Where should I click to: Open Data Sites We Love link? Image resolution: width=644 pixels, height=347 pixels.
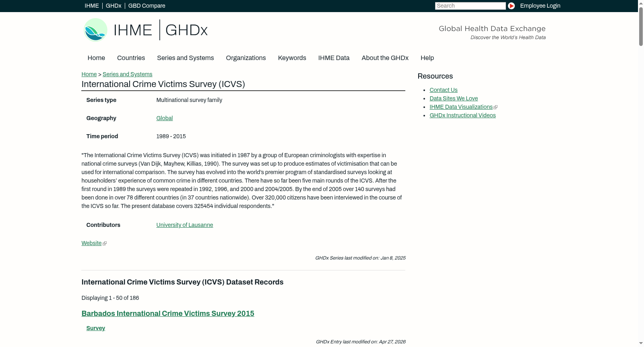point(454,98)
